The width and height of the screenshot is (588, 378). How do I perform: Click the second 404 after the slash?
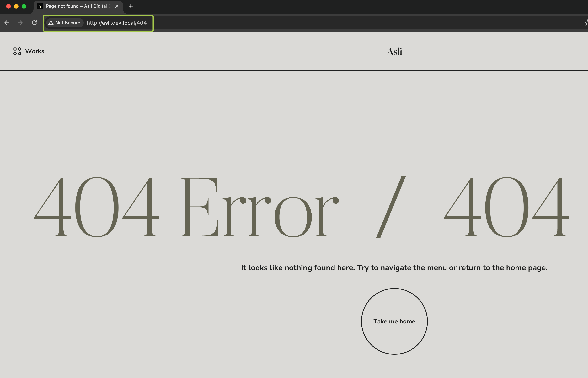pyautogui.click(x=507, y=207)
